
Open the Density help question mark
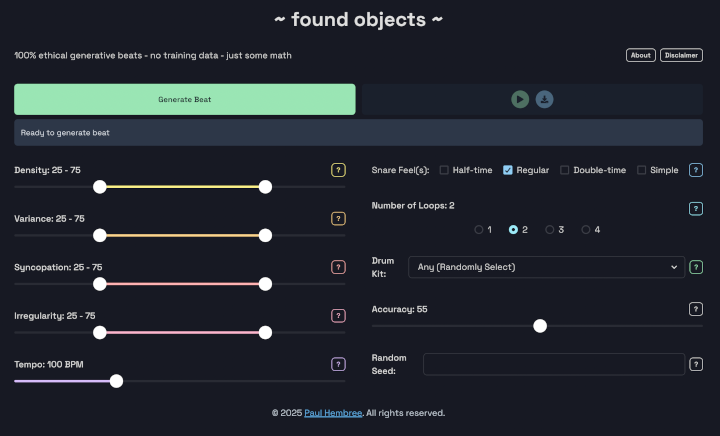(x=338, y=170)
